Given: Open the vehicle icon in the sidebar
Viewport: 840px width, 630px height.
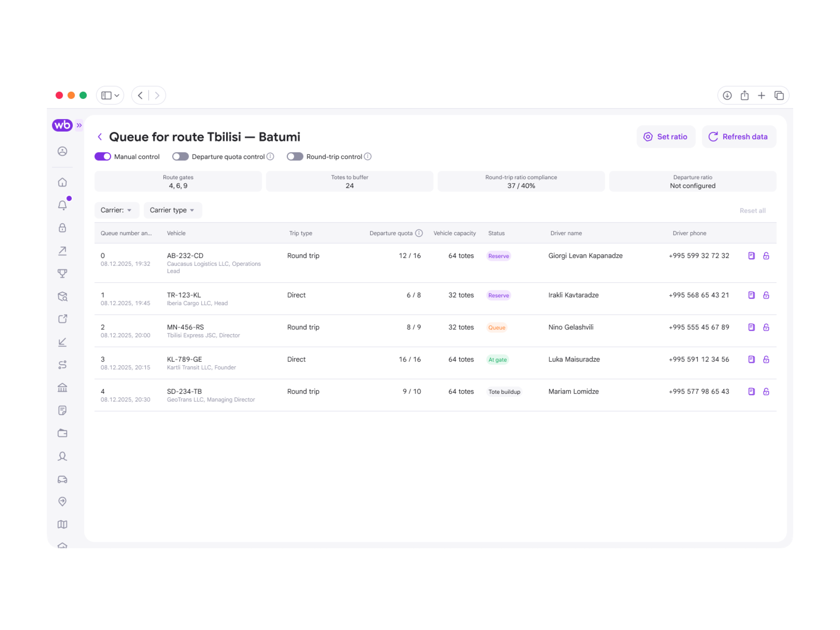Looking at the screenshot, I should coord(62,479).
